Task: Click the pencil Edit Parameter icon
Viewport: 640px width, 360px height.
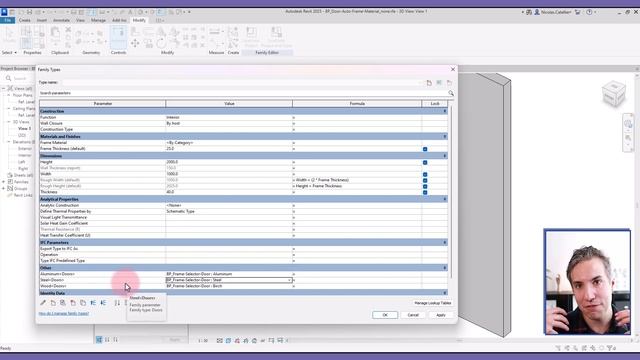Action: pos(43,303)
